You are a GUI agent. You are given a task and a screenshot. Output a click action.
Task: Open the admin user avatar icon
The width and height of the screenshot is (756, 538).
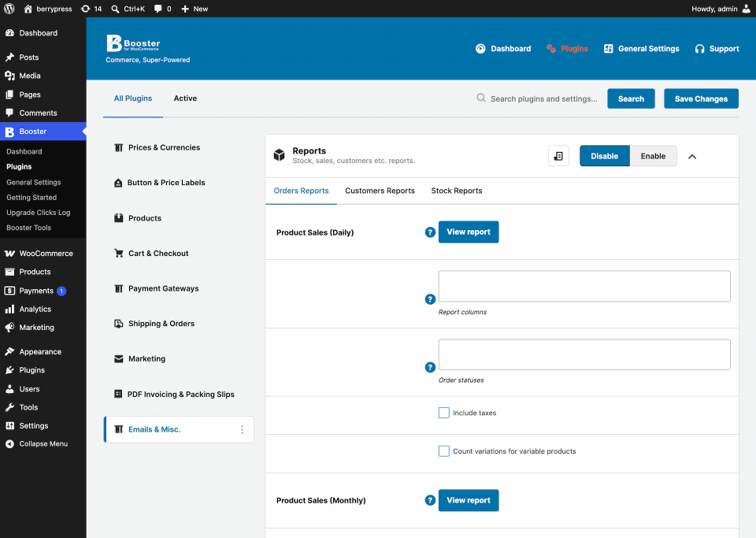coord(746,9)
